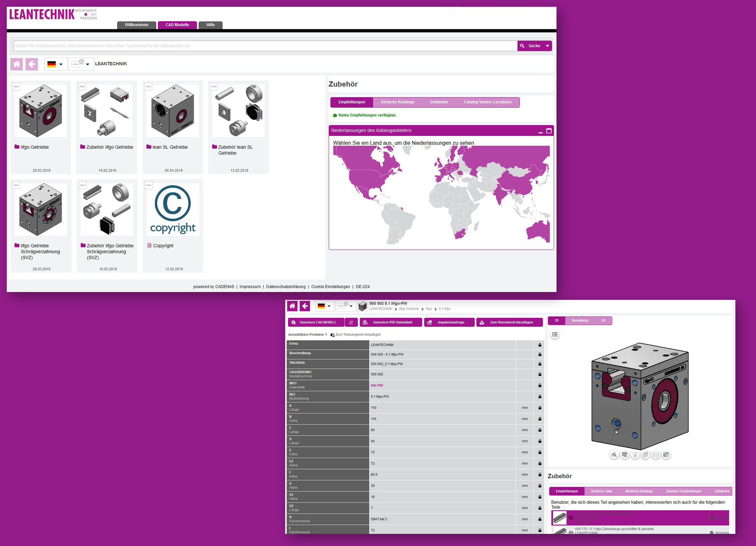The height and width of the screenshot is (546, 756).
Task: Click the rotate animation icon under 3D view
Action: [x=635, y=455]
